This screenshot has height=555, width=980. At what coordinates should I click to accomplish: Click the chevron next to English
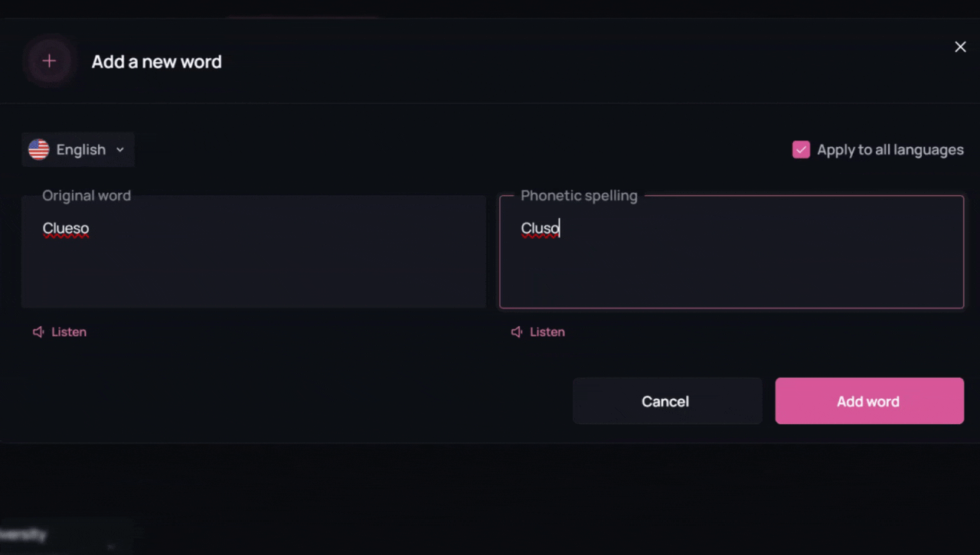click(120, 150)
